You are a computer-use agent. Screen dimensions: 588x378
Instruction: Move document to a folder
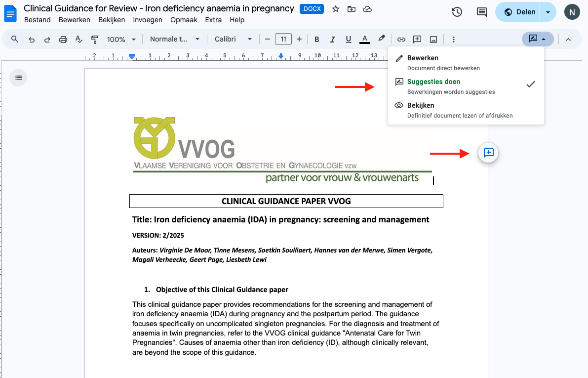pyautogui.click(x=352, y=9)
